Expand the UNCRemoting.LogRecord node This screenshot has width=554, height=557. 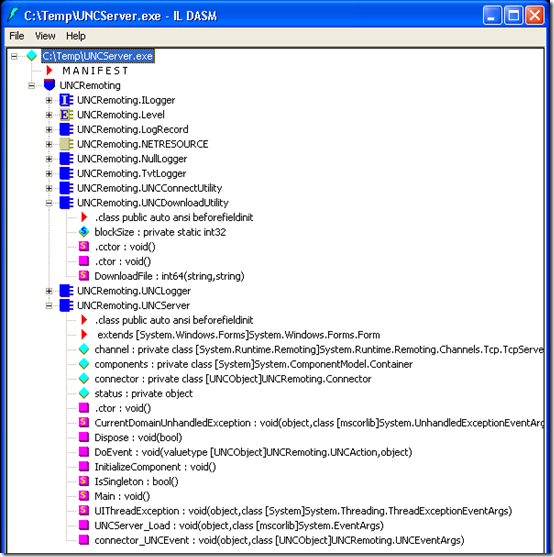[x=49, y=130]
